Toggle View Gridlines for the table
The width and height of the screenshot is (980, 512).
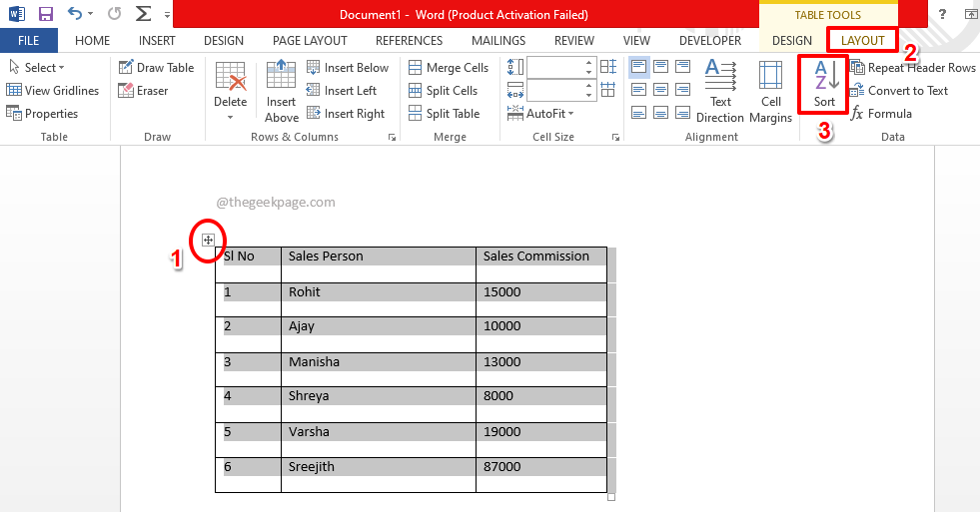click(x=53, y=91)
